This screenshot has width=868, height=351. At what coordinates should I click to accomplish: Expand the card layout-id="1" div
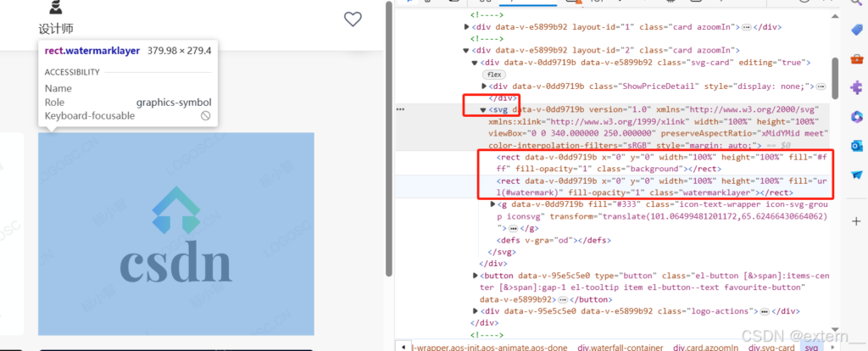[x=468, y=27]
